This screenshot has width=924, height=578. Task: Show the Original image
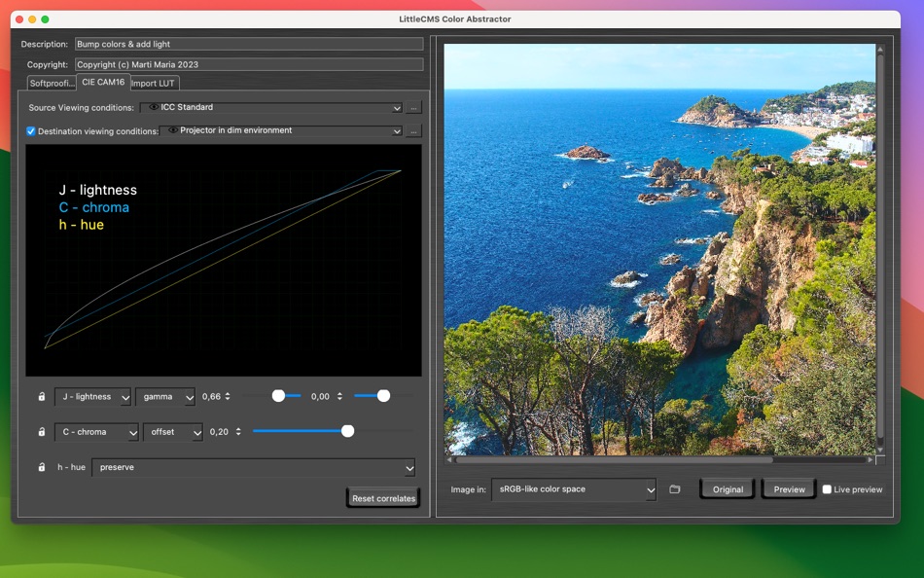(x=728, y=488)
